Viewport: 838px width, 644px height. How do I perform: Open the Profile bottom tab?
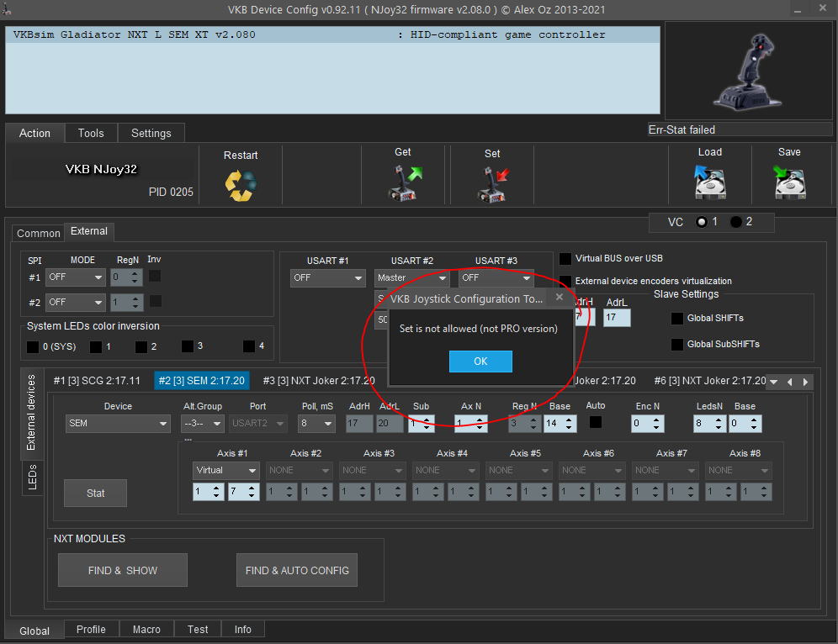coord(91,629)
